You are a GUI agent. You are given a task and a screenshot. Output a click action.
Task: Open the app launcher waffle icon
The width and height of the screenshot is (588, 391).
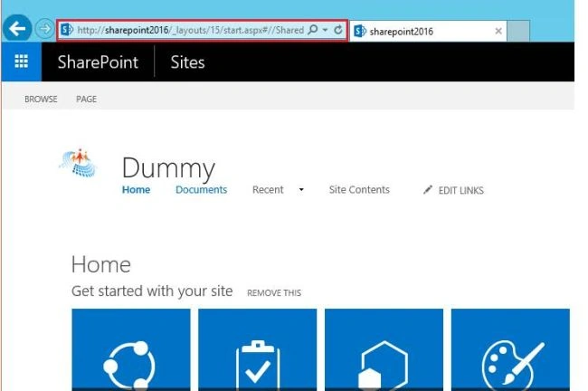click(x=22, y=62)
